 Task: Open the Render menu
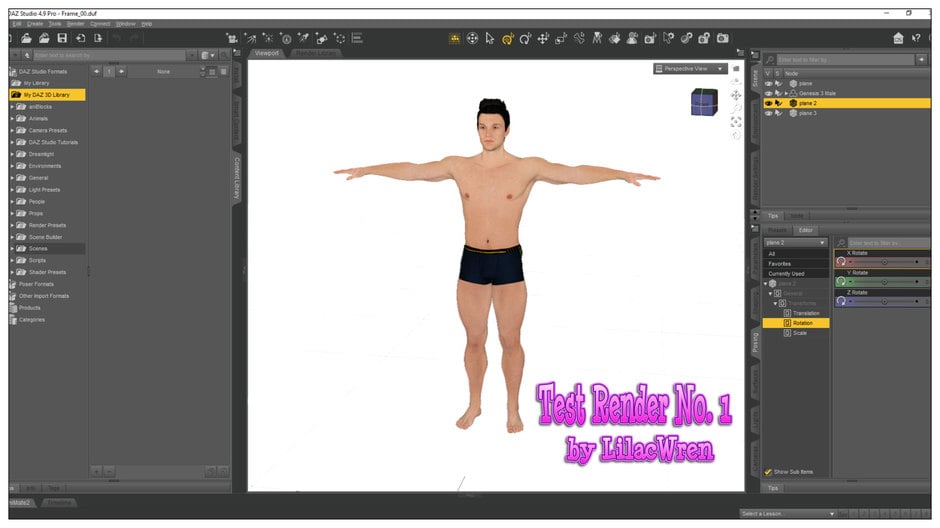(76, 23)
